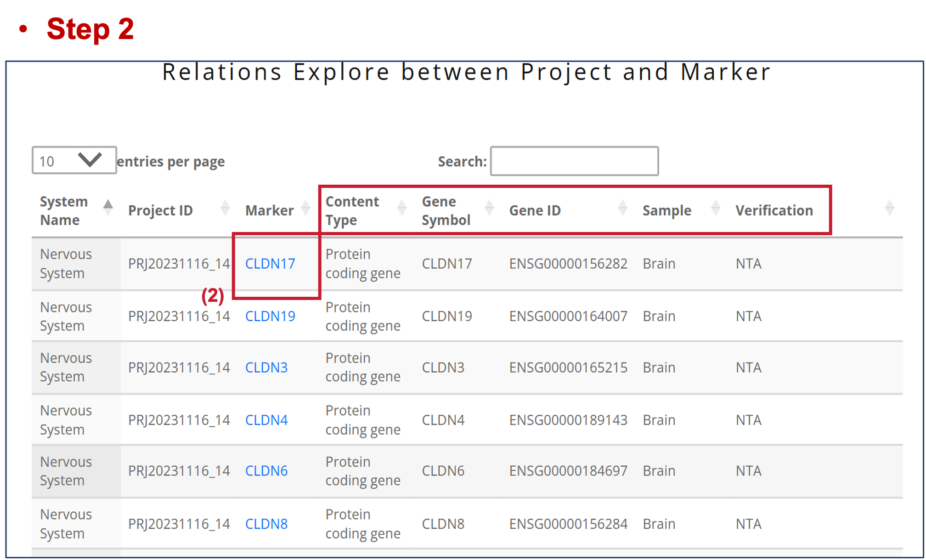Click the Marker column sort icon
This screenshot has width=926, height=560.
pos(305,208)
